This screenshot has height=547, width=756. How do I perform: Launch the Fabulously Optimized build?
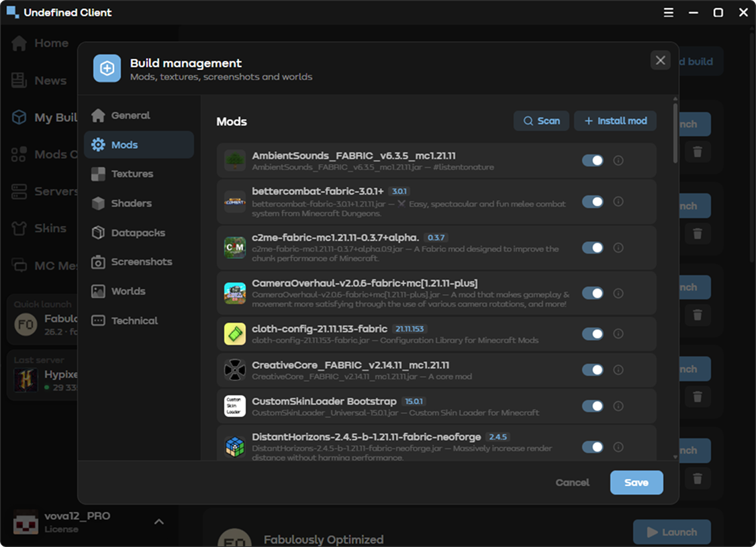pyautogui.click(x=671, y=532)
